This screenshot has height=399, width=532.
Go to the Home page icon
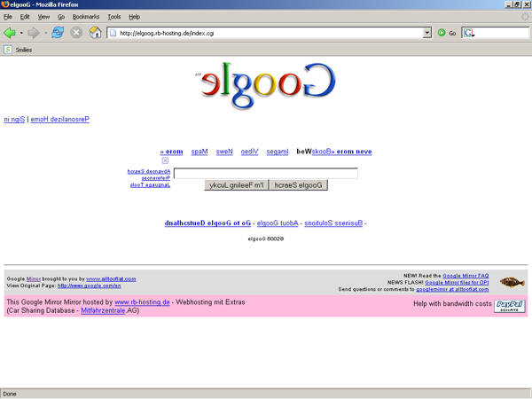[95, 33]
